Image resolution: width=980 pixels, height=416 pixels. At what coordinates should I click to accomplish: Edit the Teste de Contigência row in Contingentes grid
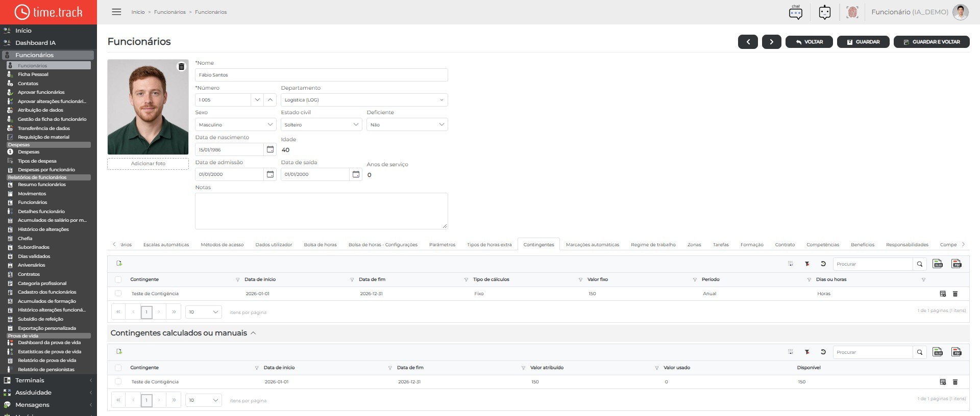[943, 294]
